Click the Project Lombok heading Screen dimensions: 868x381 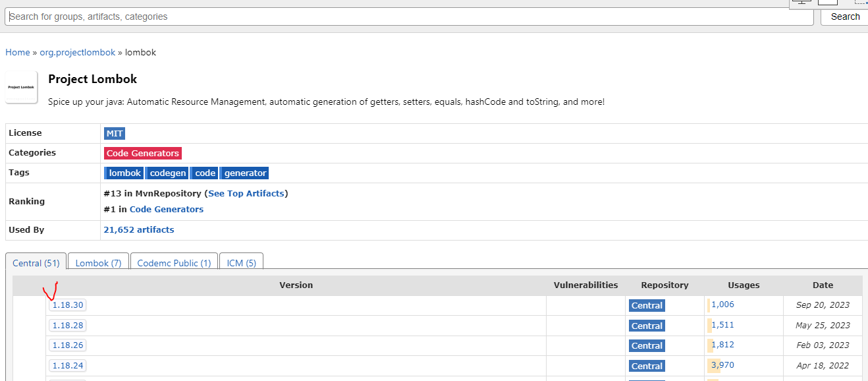(93, 79)
